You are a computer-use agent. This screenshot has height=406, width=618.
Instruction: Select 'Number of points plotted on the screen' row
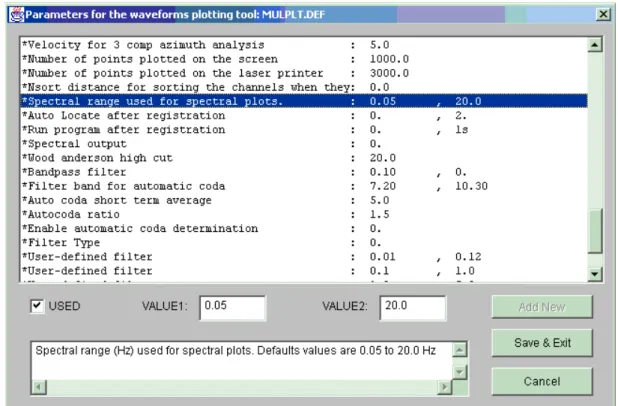pyautogui.click(x=304, y=59)
